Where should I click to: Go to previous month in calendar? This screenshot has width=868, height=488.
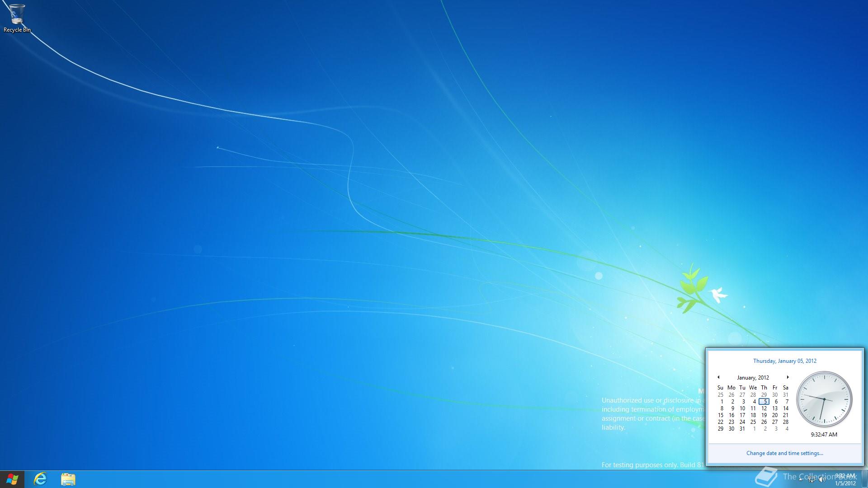[718, 377]
